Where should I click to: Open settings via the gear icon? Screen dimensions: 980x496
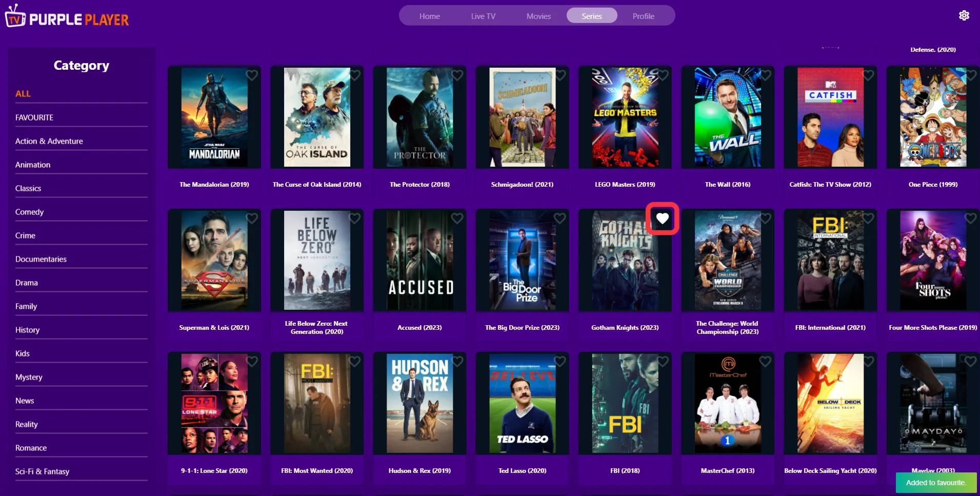tap(964, 15)
